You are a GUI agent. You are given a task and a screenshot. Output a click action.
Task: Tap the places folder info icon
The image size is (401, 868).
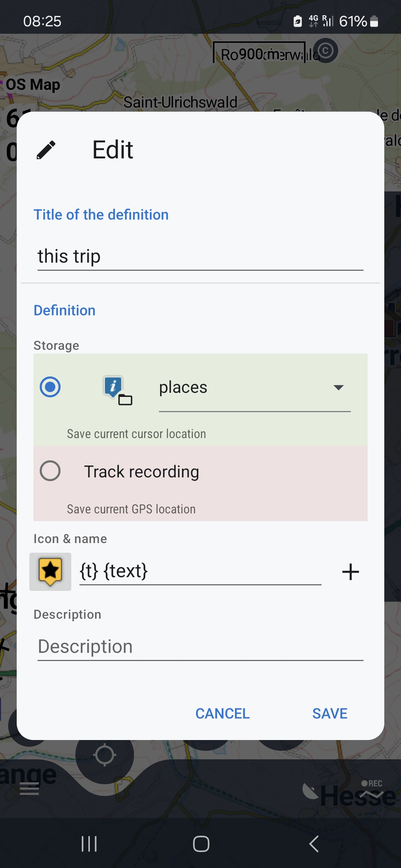pyautogui.click(x=117, y=389)
